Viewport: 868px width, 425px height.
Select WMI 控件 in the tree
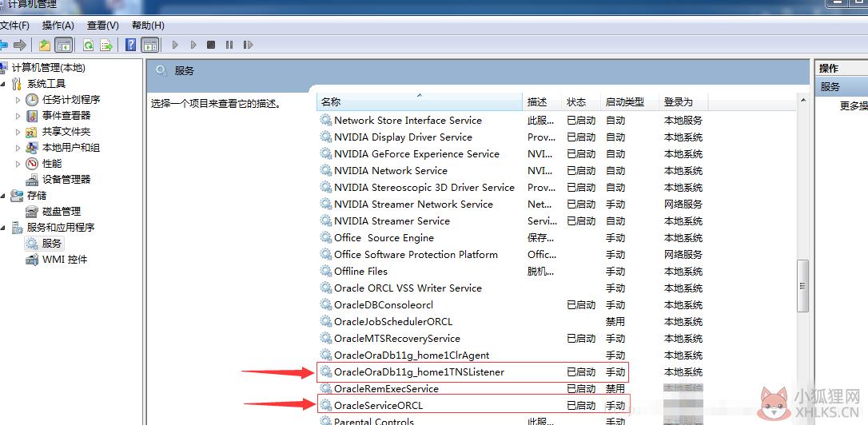(65, 260)
